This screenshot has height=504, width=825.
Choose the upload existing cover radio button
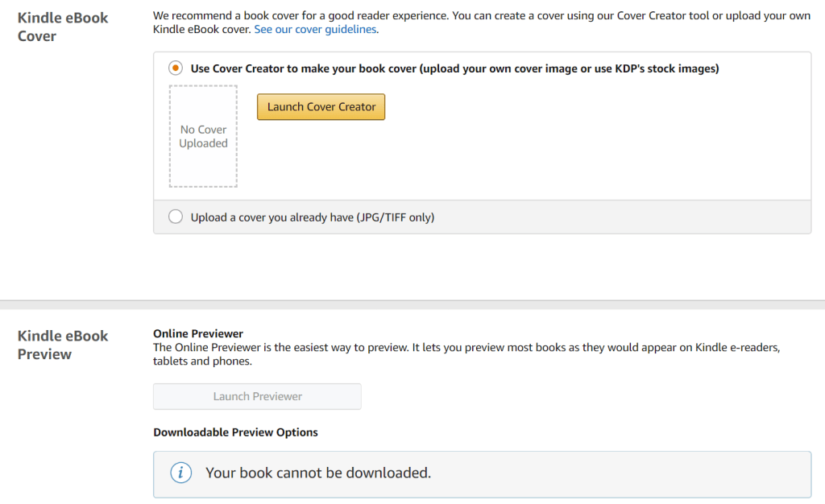tap(176, 217)
